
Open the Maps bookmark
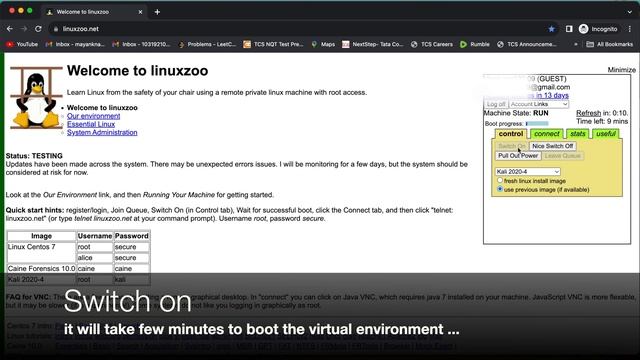(323, 44)
